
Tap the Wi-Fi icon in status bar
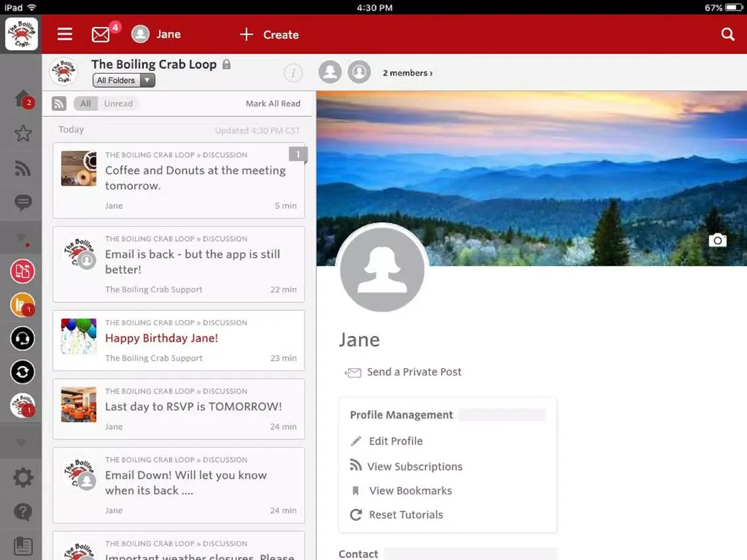[x=32, y=8]
